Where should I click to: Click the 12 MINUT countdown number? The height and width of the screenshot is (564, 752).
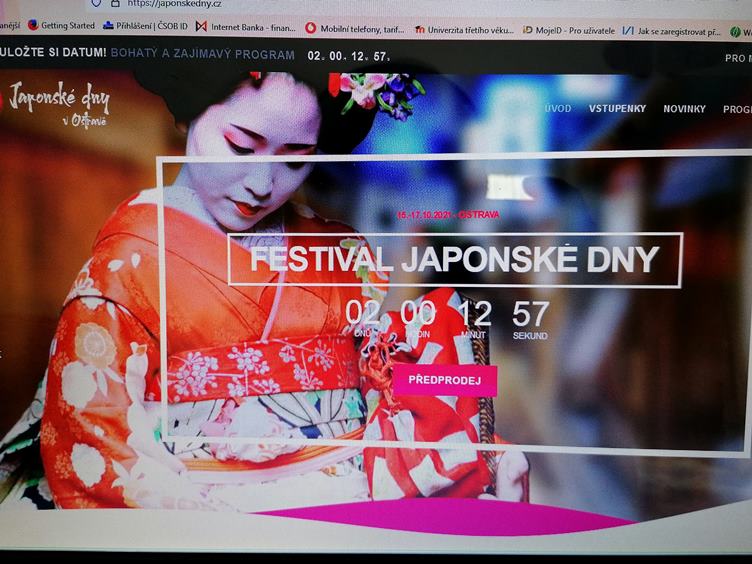pos(475,313)
